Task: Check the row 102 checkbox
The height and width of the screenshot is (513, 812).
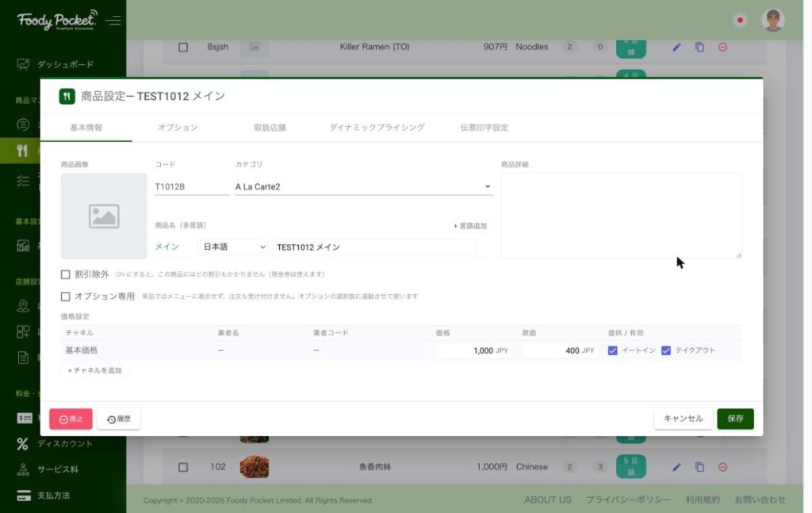Action: tap(183, 467)
